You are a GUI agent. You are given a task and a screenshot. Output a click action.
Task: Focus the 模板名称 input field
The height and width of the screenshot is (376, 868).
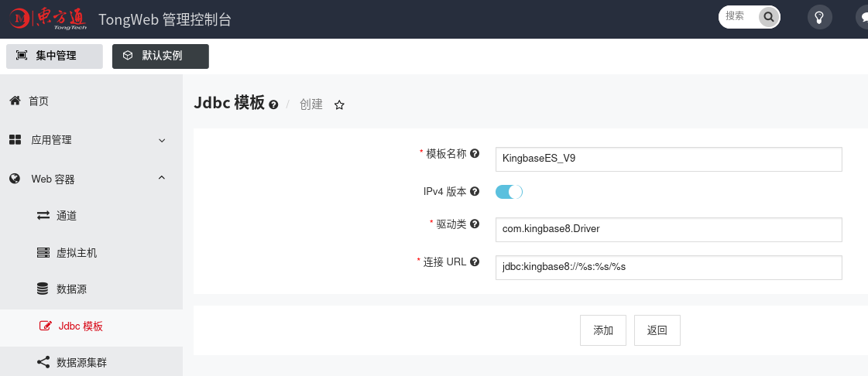(669, 159)
